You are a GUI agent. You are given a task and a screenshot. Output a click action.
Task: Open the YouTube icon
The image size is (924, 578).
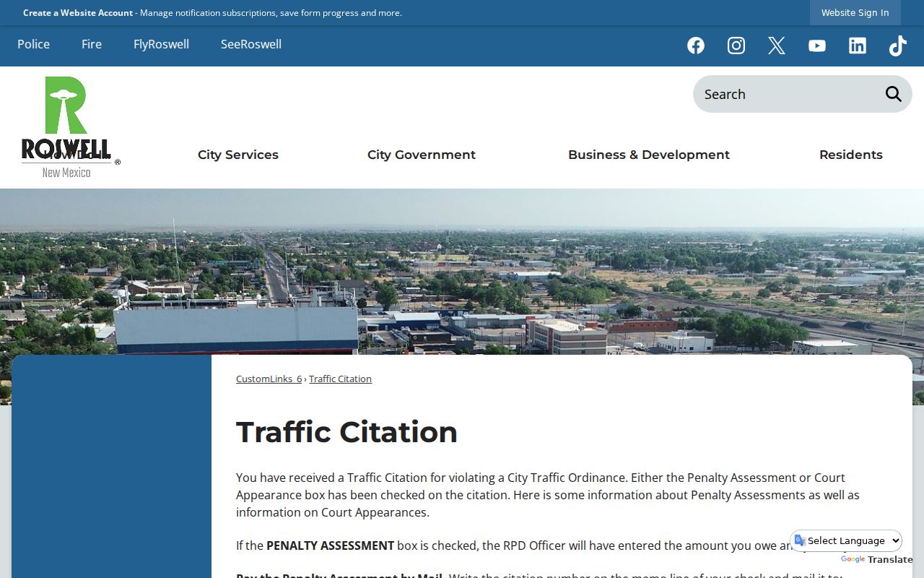tap(817, 46)
